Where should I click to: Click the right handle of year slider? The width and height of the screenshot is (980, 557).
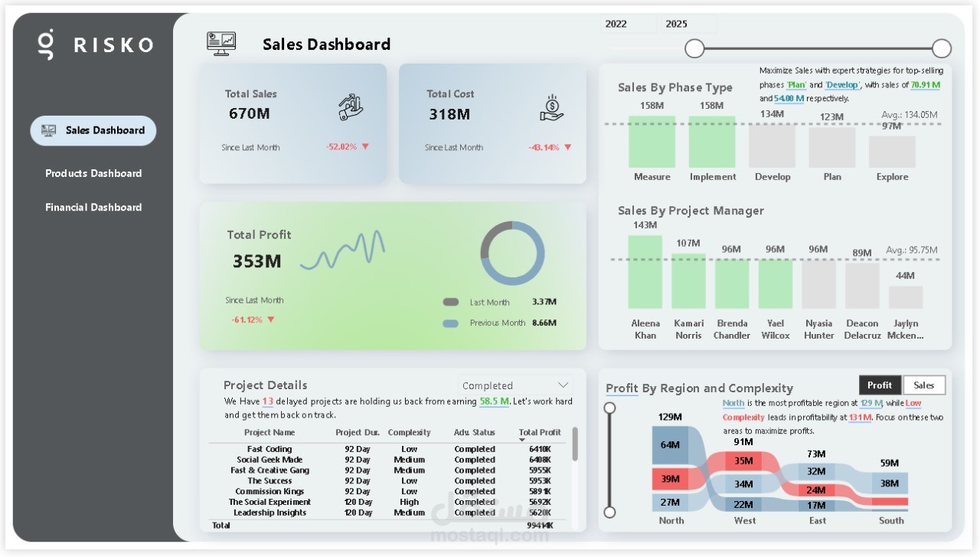pos(942,48)
